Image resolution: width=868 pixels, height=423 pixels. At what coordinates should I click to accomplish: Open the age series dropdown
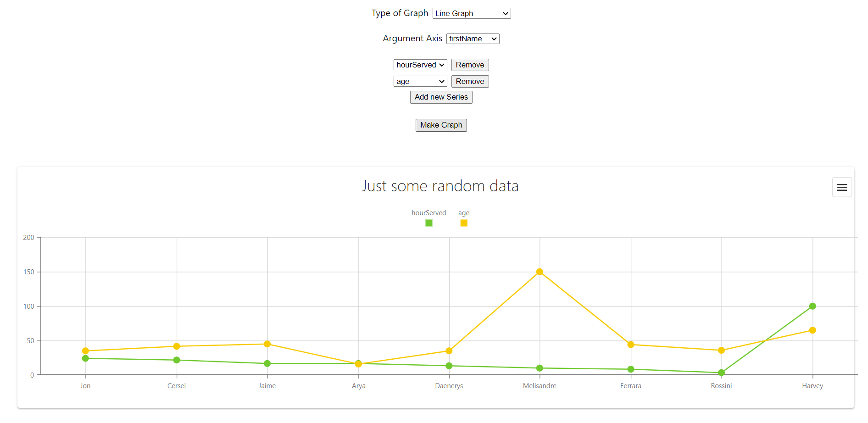pos(420,81)
